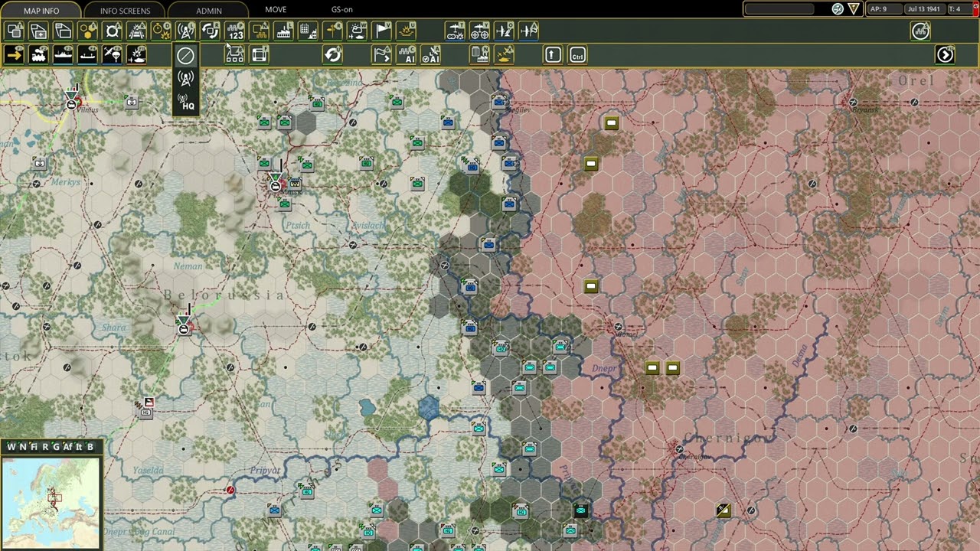
Task: Toggle the yellow hexagon cluster icon
Action: click(88, 31)
